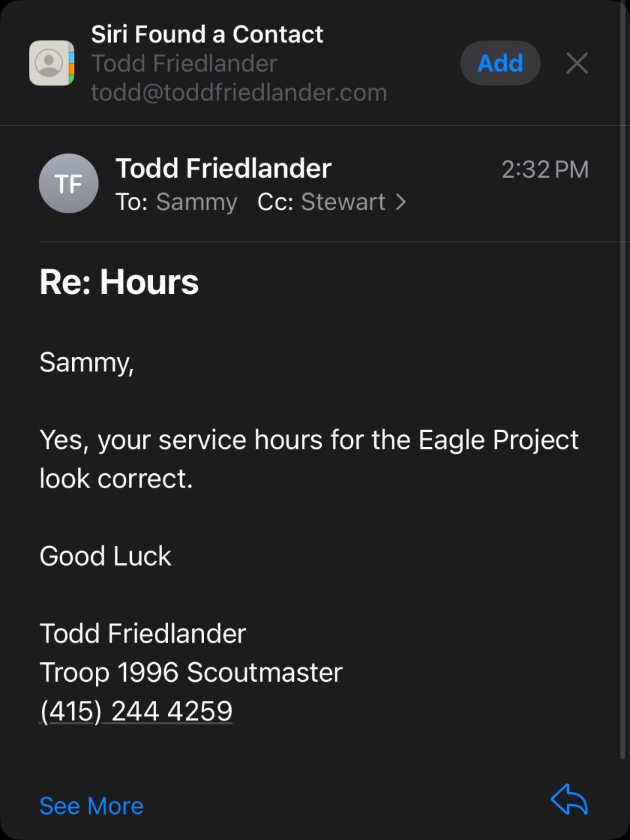Screen dimensions: 630x840
Task: Tap the TF sender avatar
Action: (69, 184)
